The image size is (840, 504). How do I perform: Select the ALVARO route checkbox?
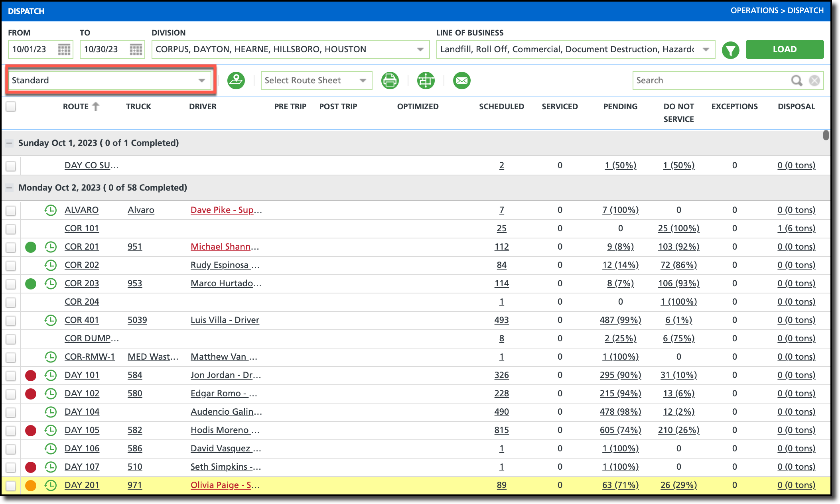click(x=11, y=211)
